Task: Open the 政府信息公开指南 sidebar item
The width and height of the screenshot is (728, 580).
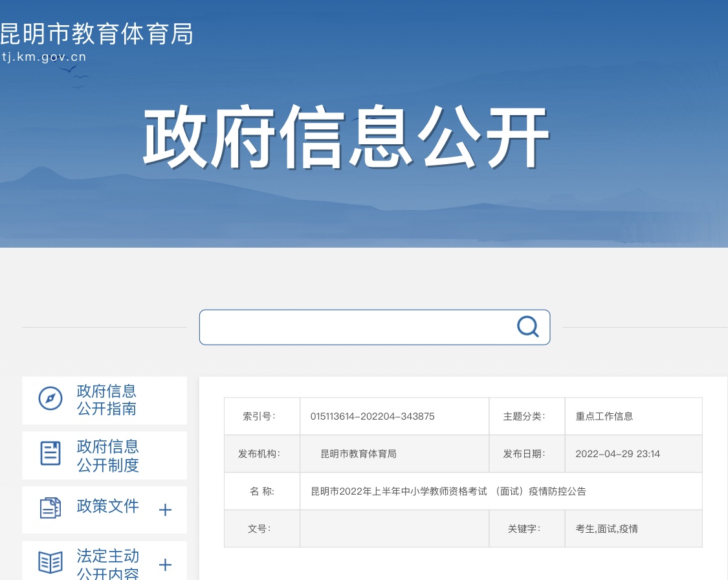Action: point(107,400)
